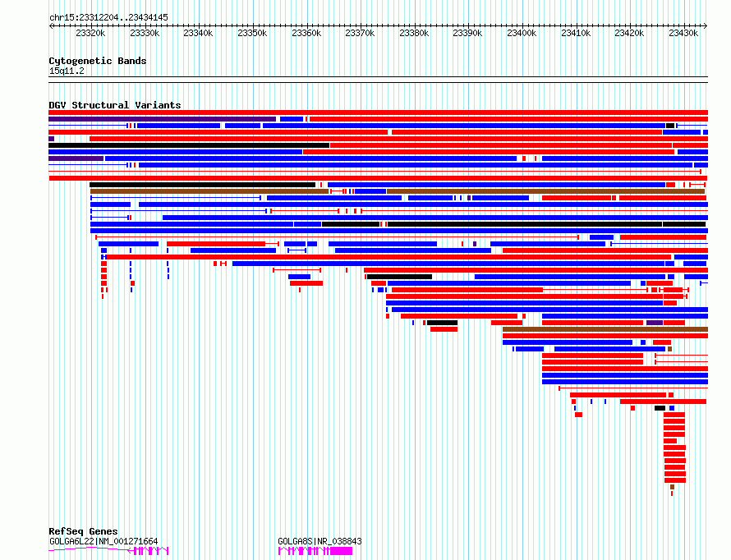Screen dimensions: 731x560
Task: Select the RefSeq Genes track title
Action: tap(83, 531)
